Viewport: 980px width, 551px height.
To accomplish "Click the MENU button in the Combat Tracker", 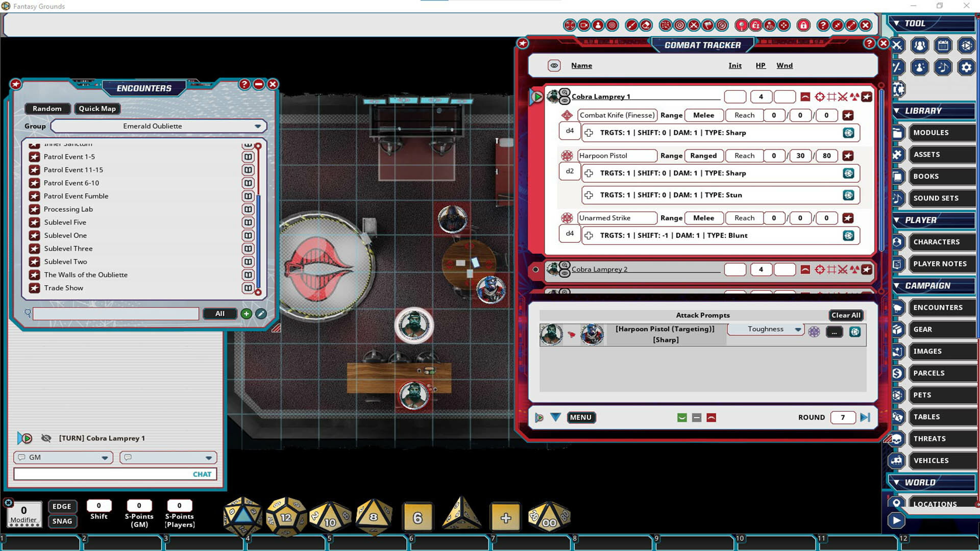I will pyautogui.click(x=581, y=417).
